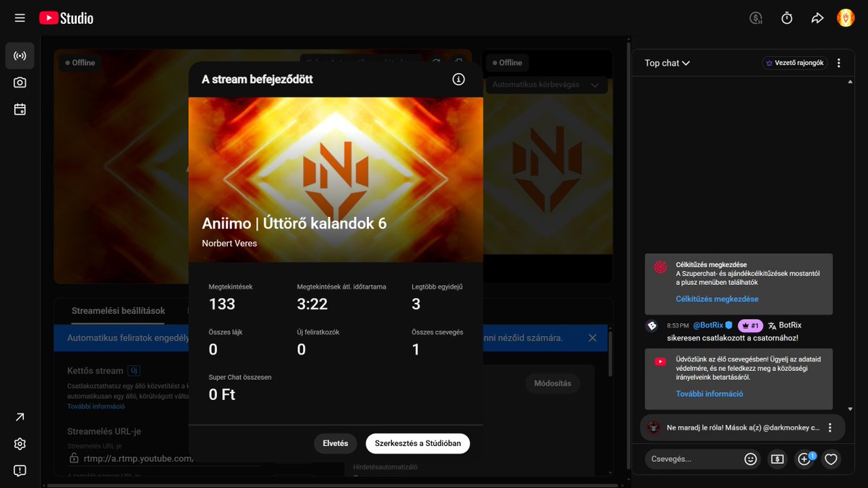Open the Automatikus körbevágás dropdown
This screenshot has height=488, width=868.
click(x=546, y=85)
